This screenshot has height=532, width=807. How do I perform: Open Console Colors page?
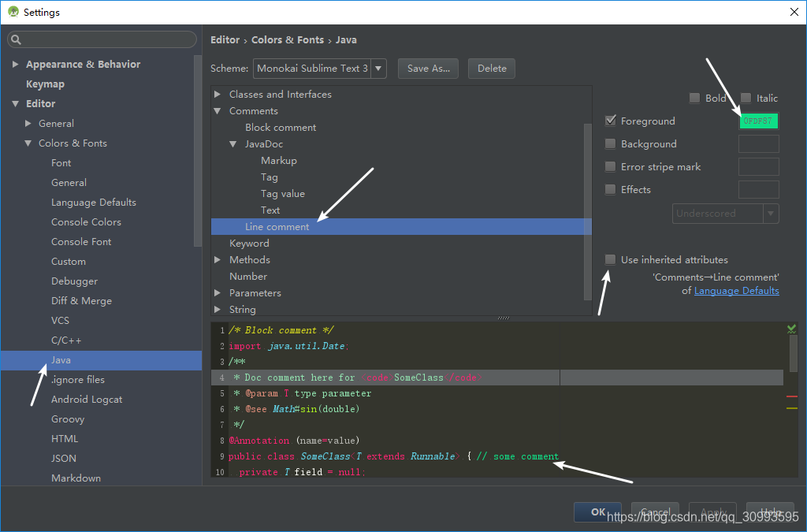pyautogui.click(x=87, y=221)
